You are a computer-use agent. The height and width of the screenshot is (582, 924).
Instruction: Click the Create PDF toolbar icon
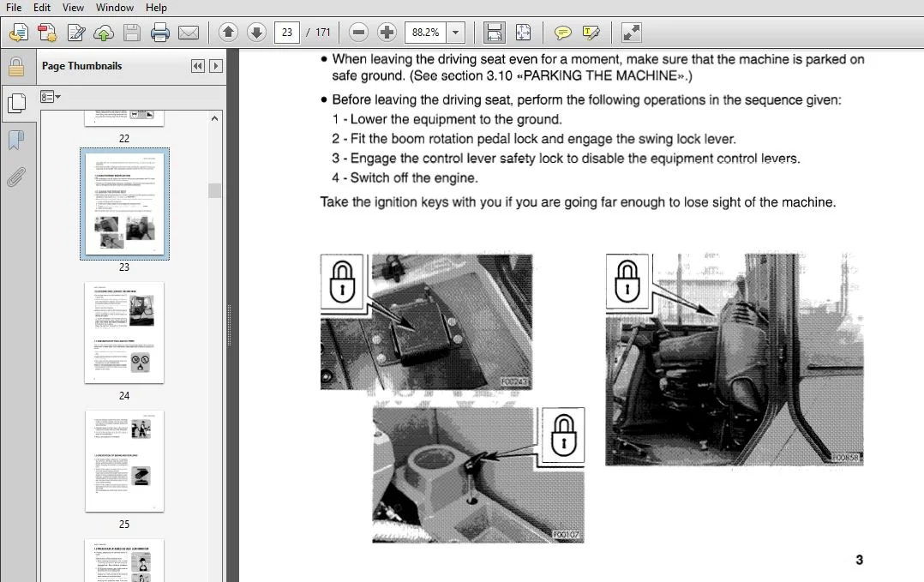pos(47,33)
